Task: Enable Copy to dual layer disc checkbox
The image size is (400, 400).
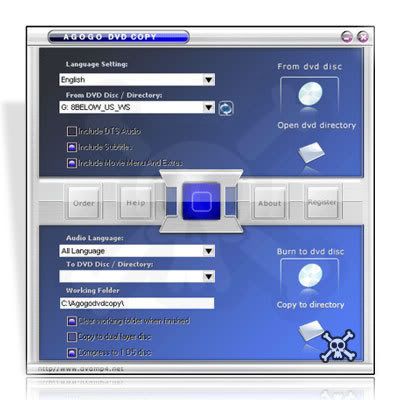Action: (72, 337)
